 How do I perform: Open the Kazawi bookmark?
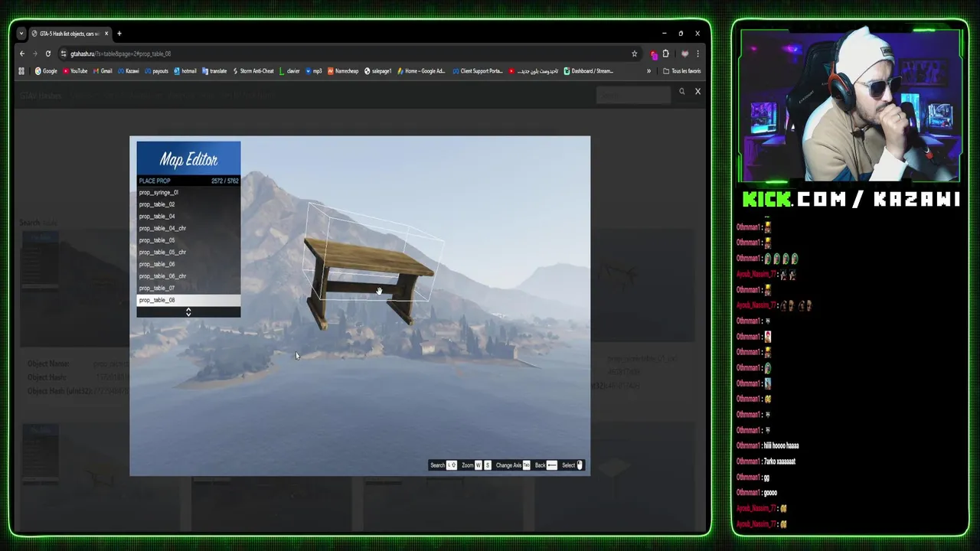[x=129, y=71]
